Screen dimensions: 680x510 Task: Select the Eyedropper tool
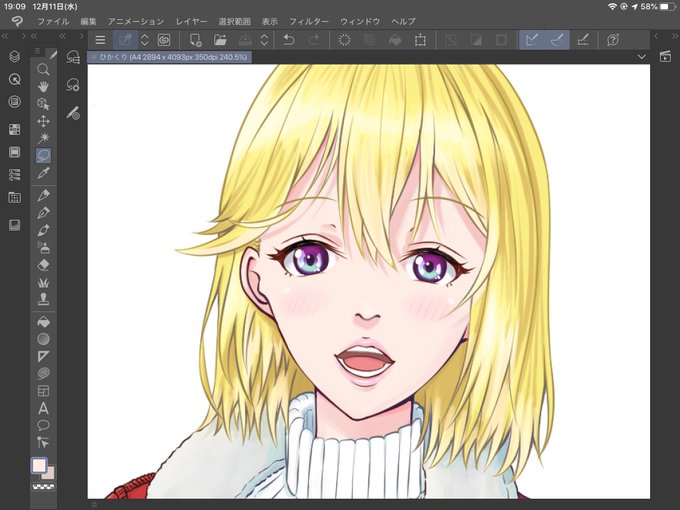[43, 173]
